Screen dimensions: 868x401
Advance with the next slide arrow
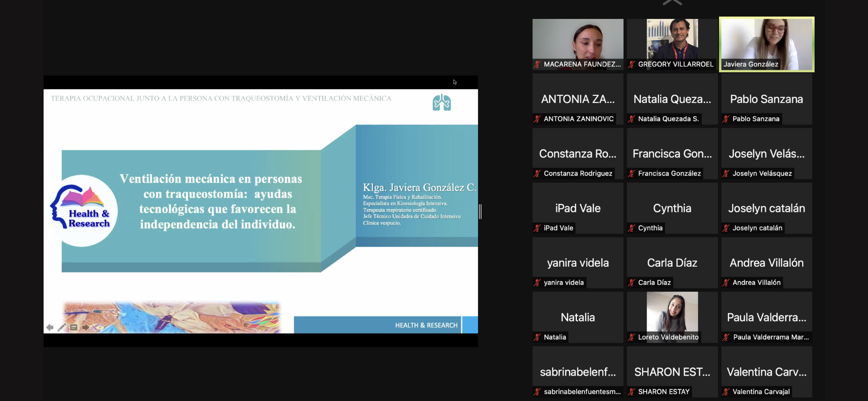coord(86,327)
